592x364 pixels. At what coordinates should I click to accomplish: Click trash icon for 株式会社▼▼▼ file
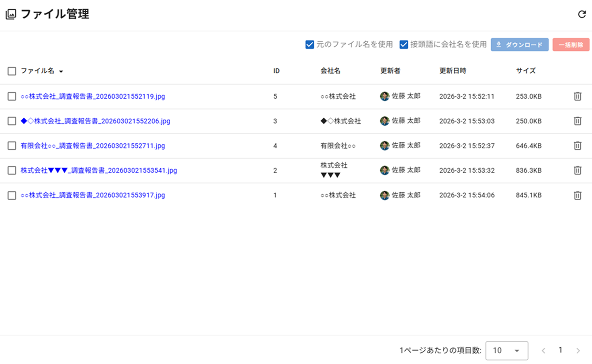[x=577, y=170]
